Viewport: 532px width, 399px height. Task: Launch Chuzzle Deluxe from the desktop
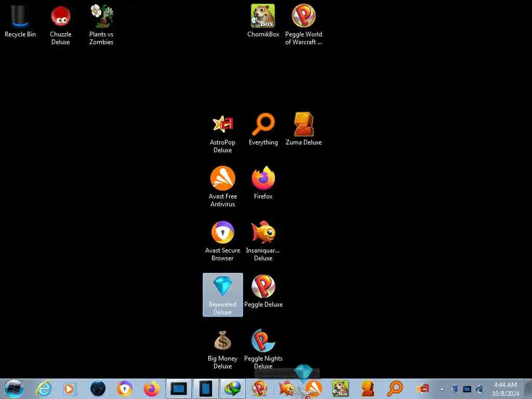[60, 25]
